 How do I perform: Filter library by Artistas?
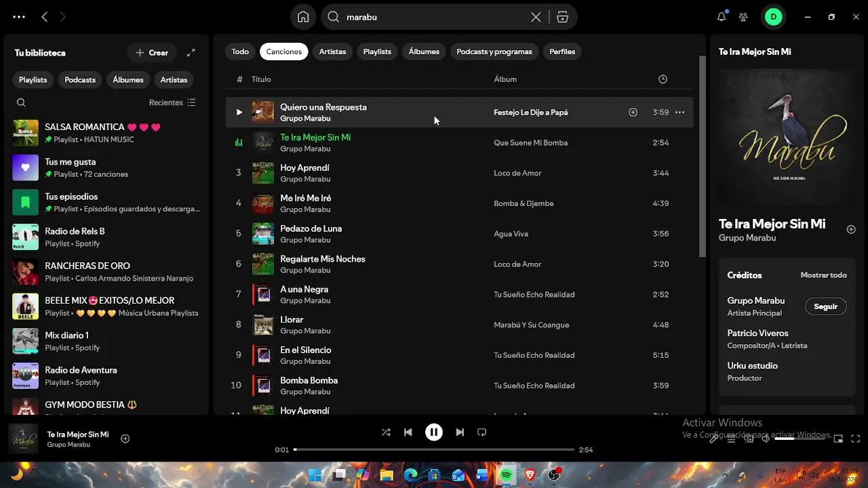174,79
